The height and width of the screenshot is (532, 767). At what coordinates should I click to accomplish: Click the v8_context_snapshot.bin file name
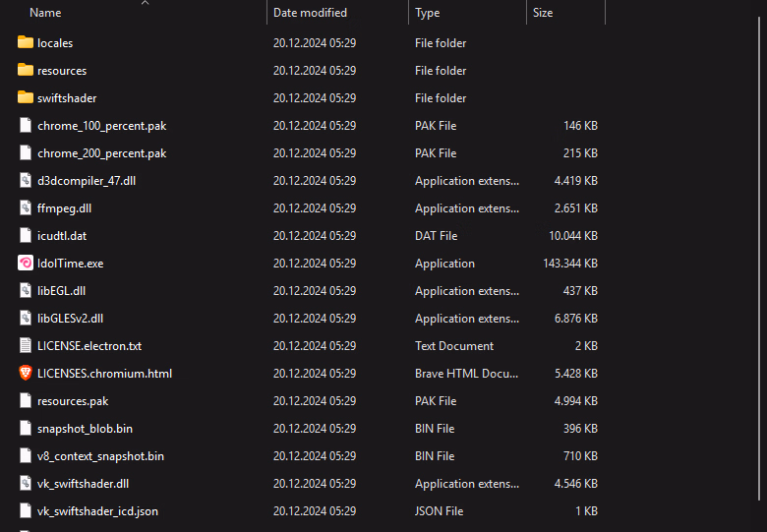(x=100, y=456)
